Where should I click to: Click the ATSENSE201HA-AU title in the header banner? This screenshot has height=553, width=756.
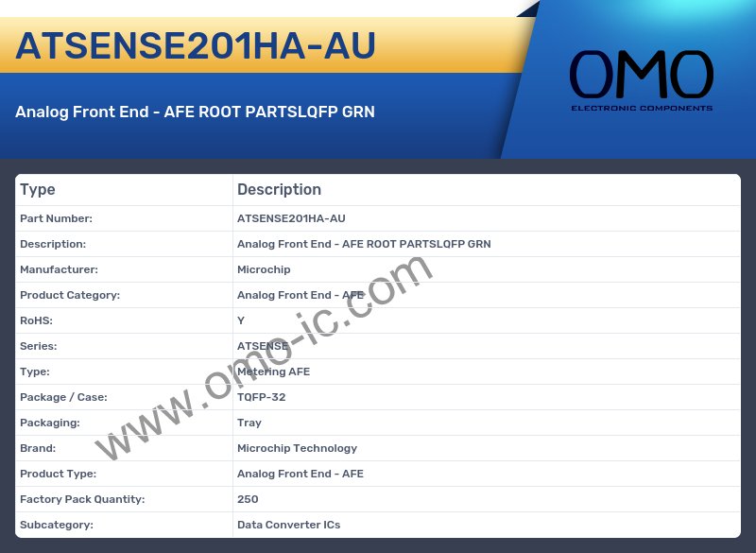[196, 46]
